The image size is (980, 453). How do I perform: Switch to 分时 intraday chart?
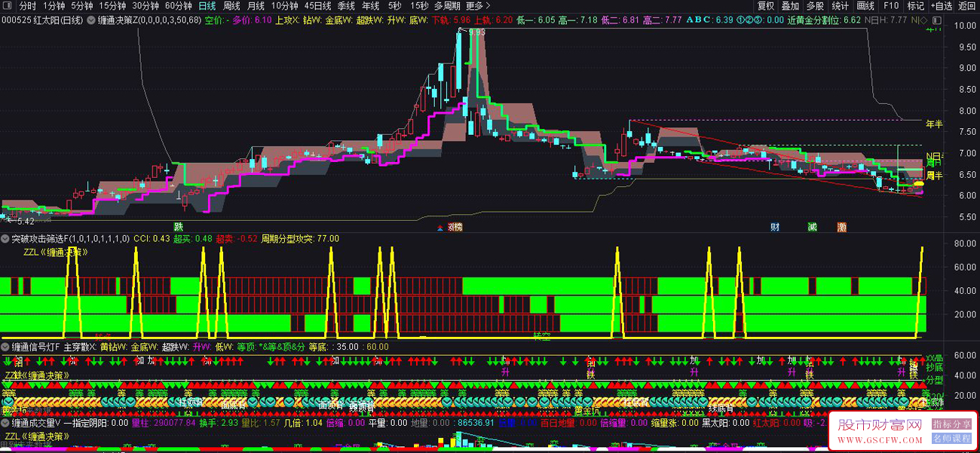[x=27, y=6]
